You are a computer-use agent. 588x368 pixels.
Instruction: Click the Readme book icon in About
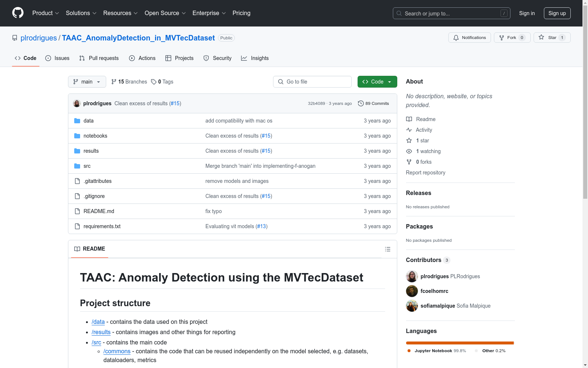coord(409,119)
